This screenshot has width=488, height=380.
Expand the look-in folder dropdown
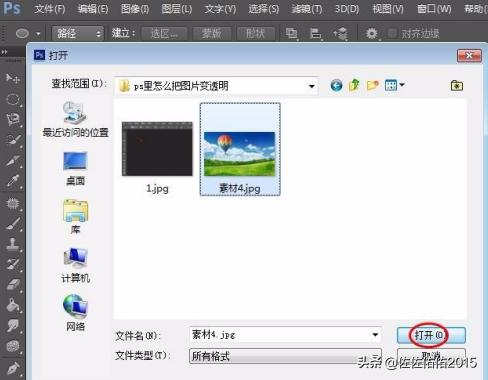coord(311,86)
